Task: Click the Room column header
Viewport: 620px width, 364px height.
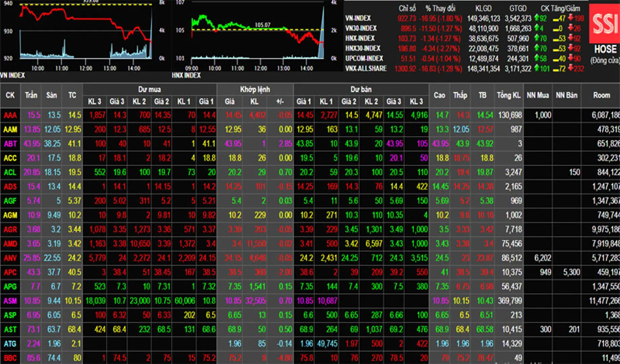Action: click(x=601, y=95)
